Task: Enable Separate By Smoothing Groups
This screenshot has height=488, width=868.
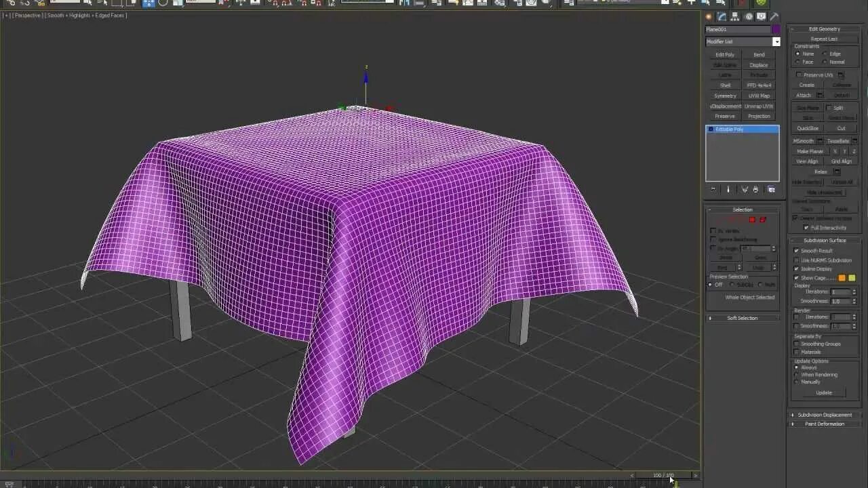Action: (797, 344)
